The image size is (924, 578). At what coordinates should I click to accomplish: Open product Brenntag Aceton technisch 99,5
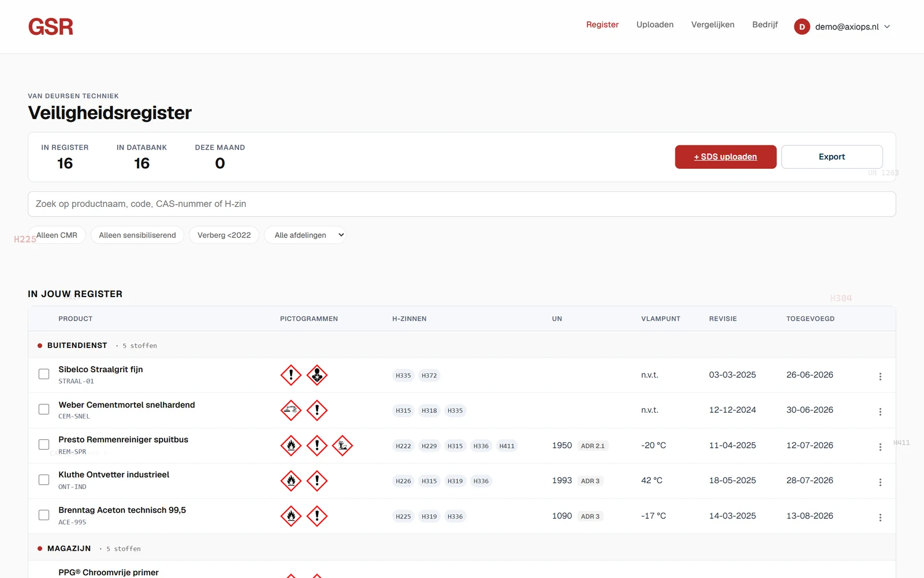(122, 510)
